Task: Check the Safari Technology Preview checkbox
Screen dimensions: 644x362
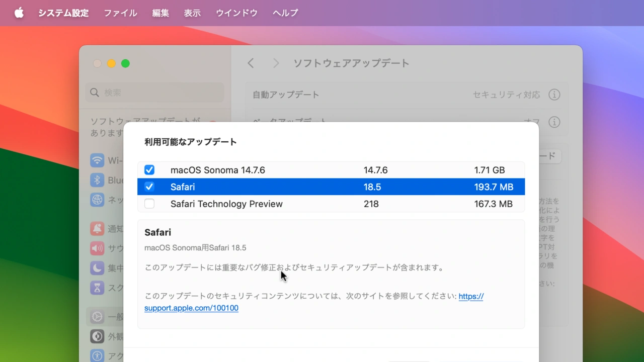Action: point(149,204)
